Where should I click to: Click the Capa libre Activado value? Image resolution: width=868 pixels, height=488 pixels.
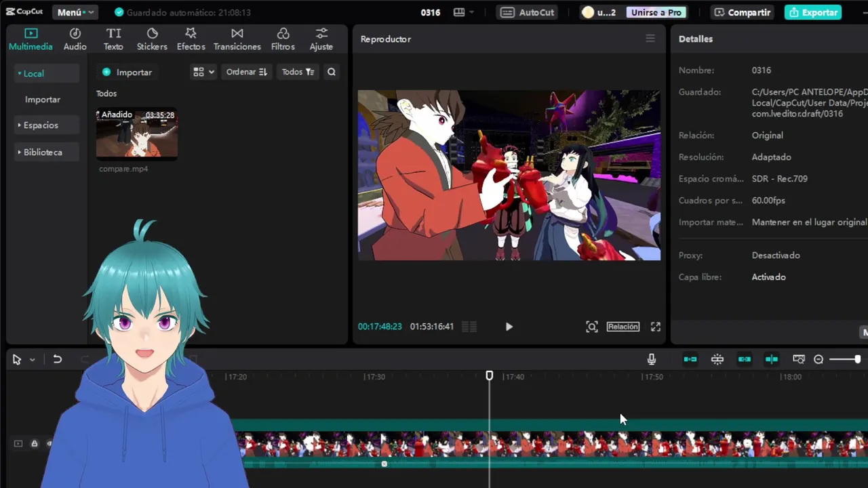tap(769, 277)
